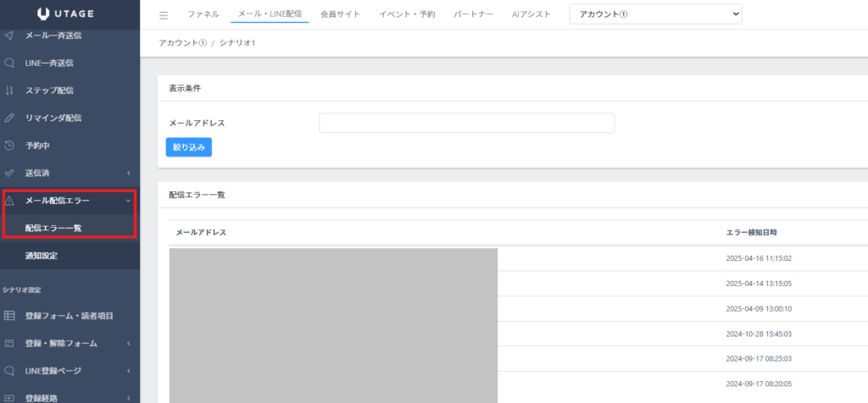
Task: Click the clock history icon beside 予約中
Action: tap(8, 146)
